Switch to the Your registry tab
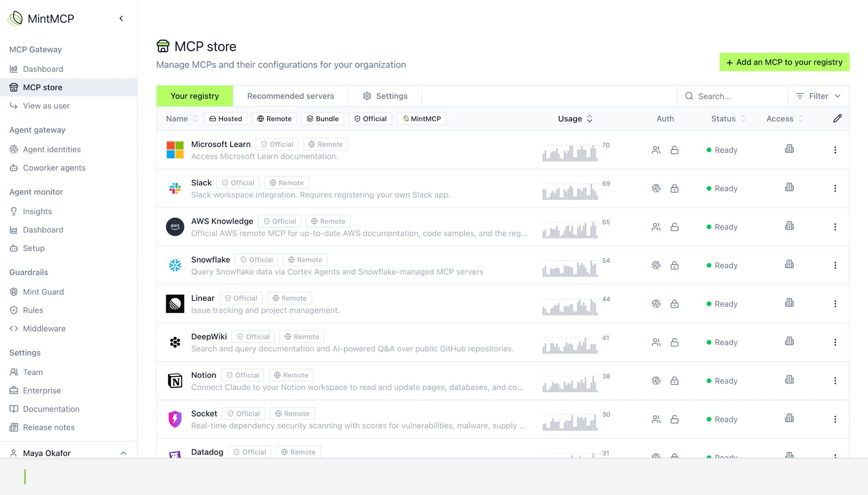 pos(195,96)
